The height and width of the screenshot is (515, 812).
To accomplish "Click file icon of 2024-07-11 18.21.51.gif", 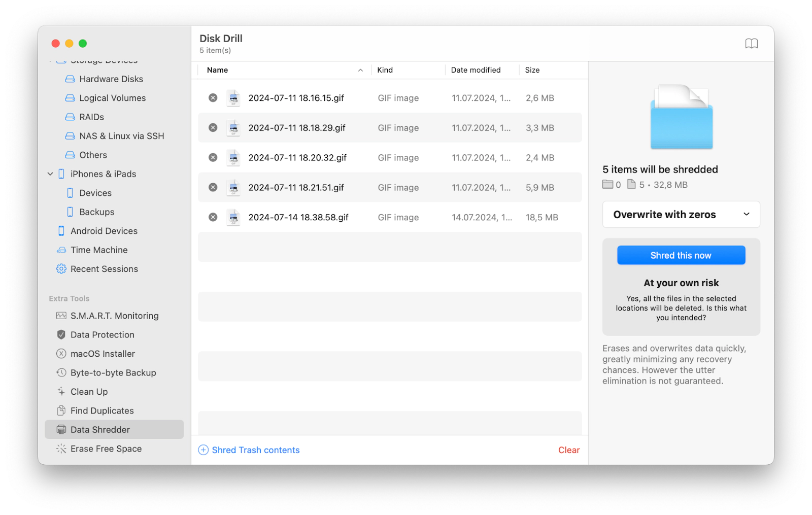I will 233,187.
